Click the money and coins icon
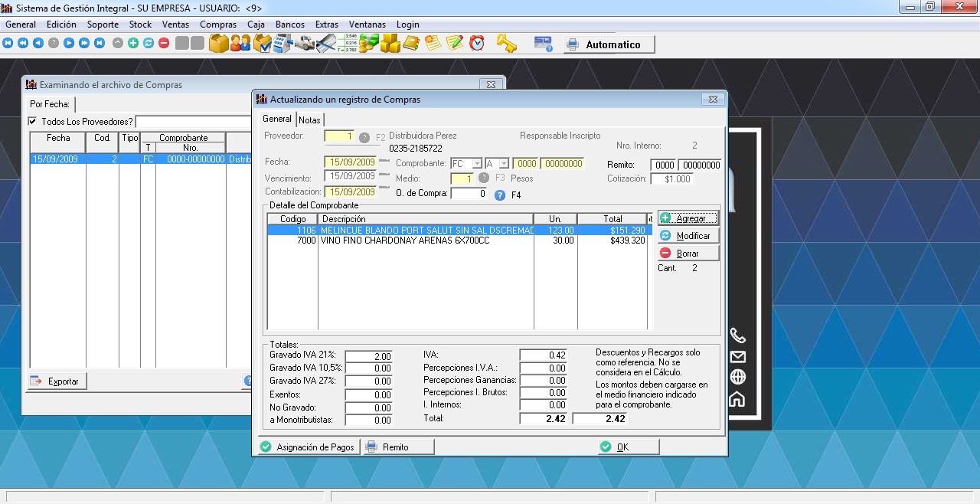 tap(369, 44)
